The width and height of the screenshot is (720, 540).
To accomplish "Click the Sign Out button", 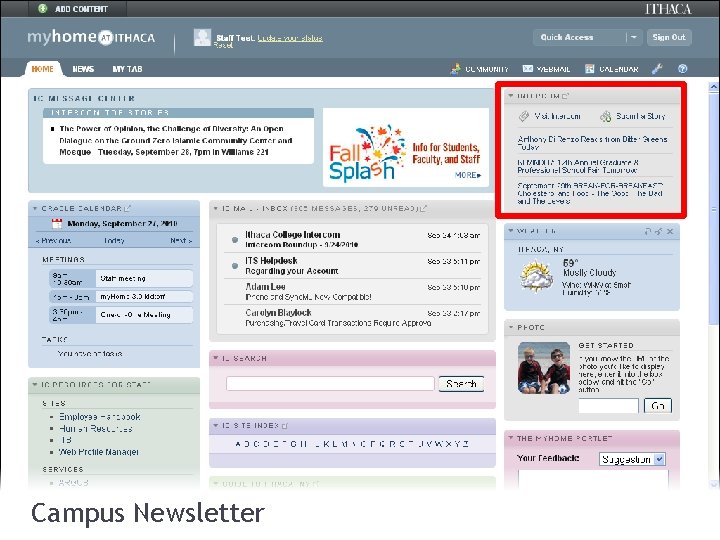I will pos(669,37).
